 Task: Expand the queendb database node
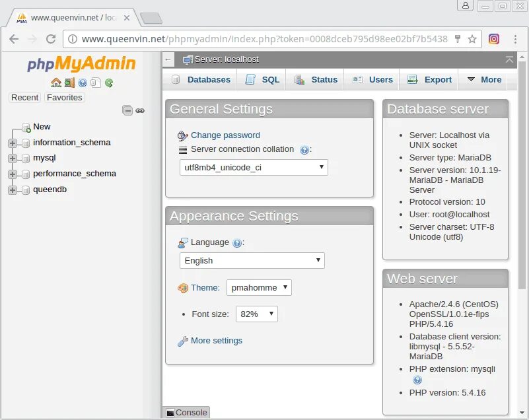click(x=12, y=190)
